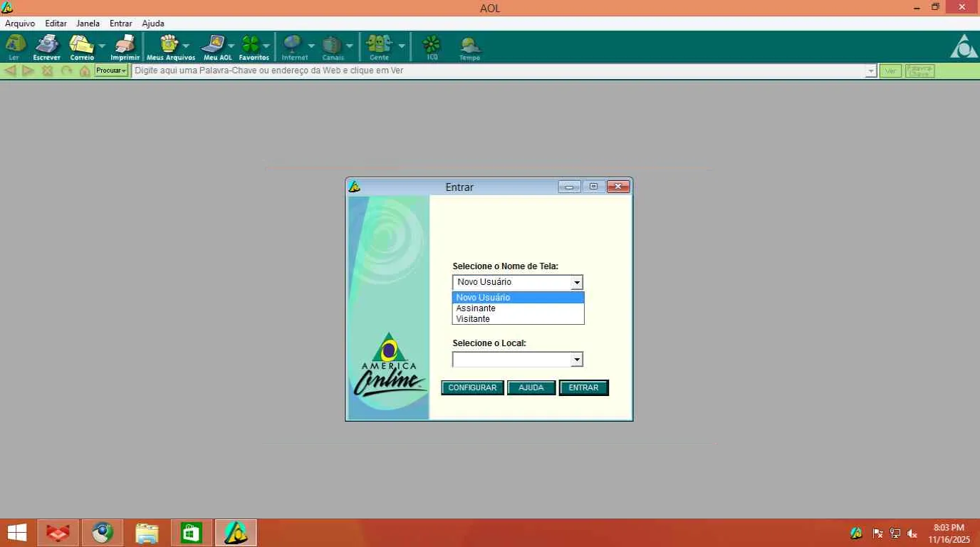Open the Correio mail icon

(x=82, y=46)
